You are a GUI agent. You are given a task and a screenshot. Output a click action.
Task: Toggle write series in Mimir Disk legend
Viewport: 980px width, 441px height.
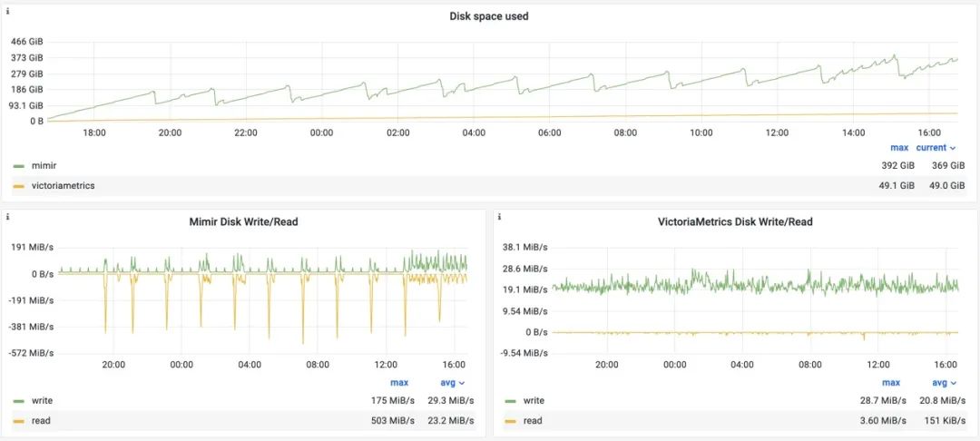(41, 401)
